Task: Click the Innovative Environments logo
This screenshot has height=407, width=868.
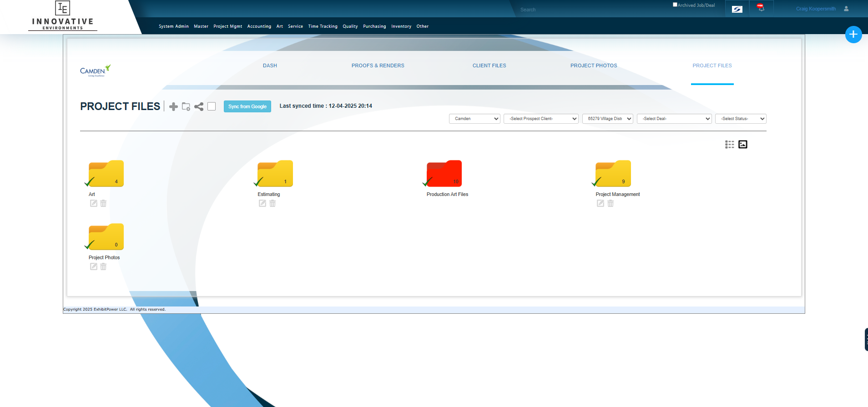Action: (x=63, y=16)
